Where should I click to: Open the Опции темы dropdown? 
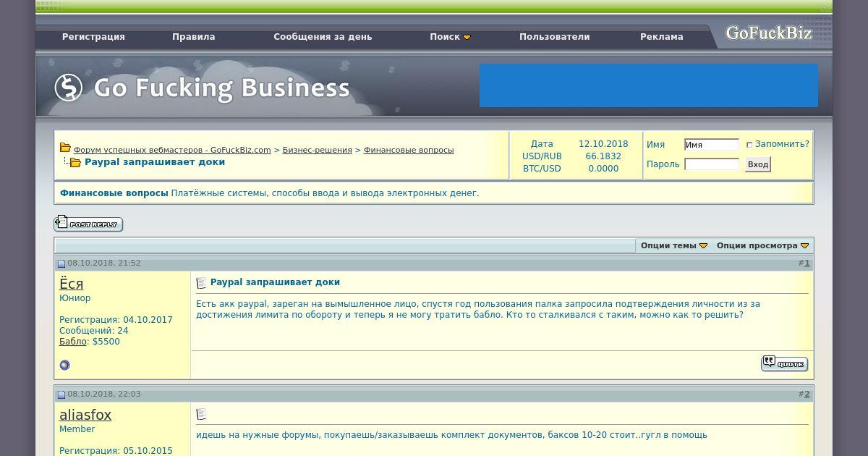[673, 245]
